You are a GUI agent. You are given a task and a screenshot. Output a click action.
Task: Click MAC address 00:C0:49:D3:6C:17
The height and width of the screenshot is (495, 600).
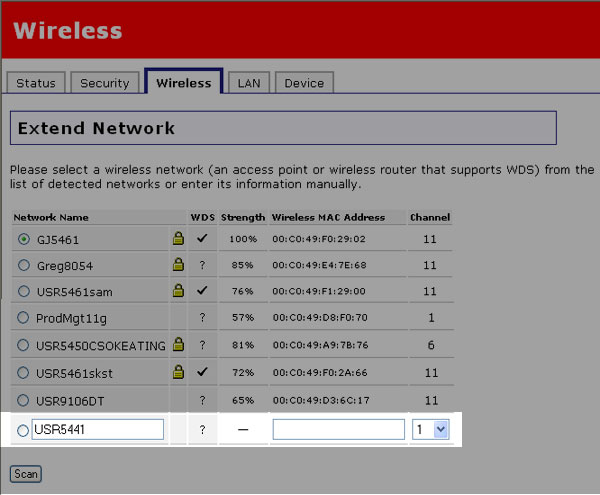pyautogui.click(x=321, y=401)
